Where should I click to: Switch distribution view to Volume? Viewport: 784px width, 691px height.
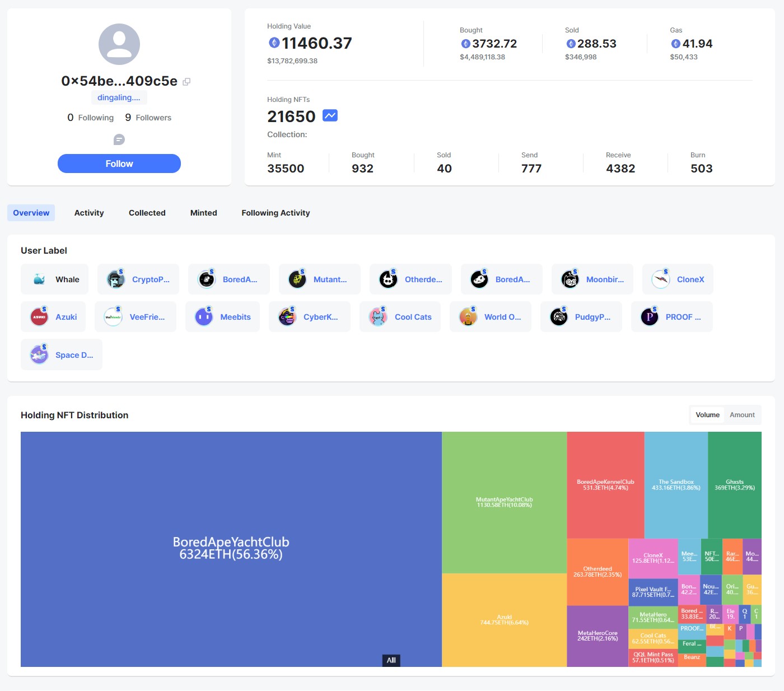[x=707, y=415]
